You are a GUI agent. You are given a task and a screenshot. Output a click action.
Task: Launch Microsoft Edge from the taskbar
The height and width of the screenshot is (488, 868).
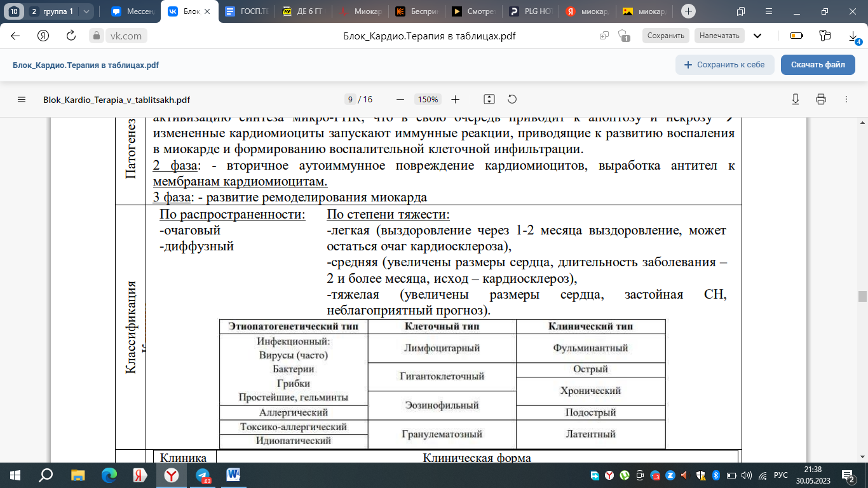click(x=109, y=475)
